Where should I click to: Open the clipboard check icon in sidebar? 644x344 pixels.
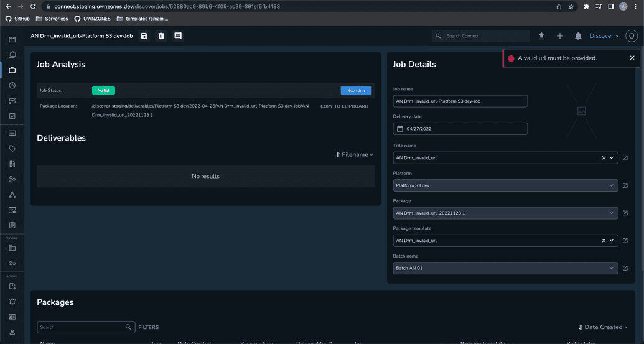12,116
